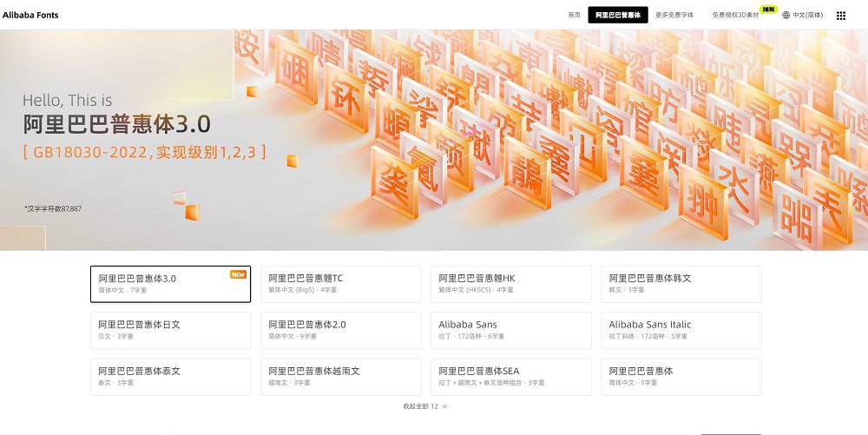Choose the 阿里巴巴普惠體TC font card
The width and height of the screenshot is (868, 435).
(x=340, y=284)
